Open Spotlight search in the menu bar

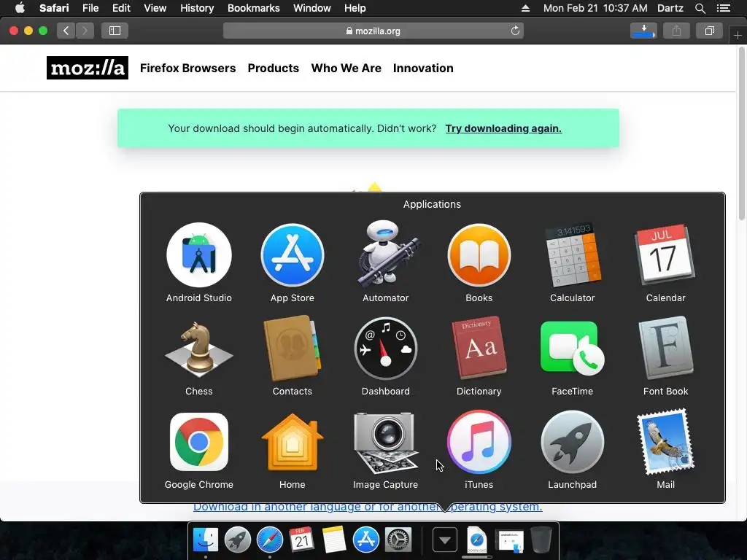tap(700, 8)
